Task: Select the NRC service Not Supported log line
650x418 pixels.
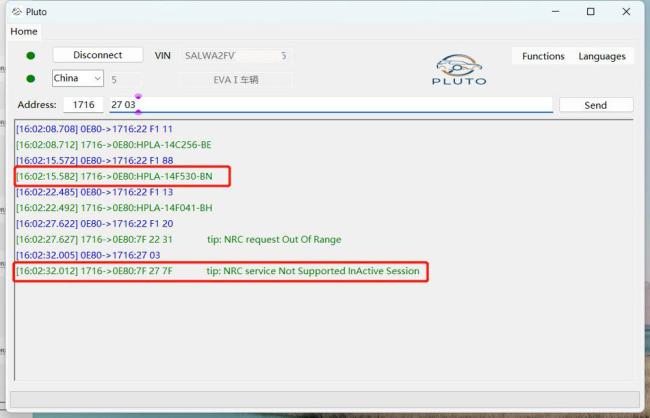Action: pyautogui.click(x=220, y=271)
